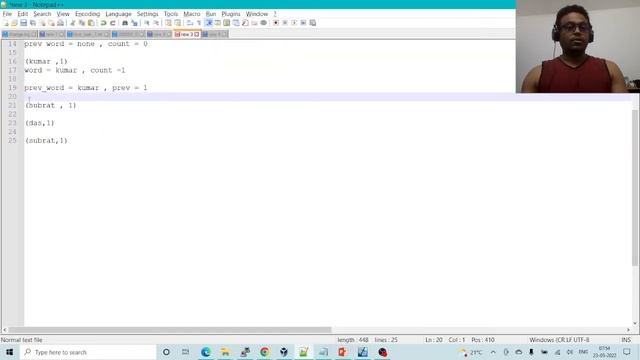Start macro recording with the Record icon
640x360 pixels.
pyautogui.click(x=276, y=23)
